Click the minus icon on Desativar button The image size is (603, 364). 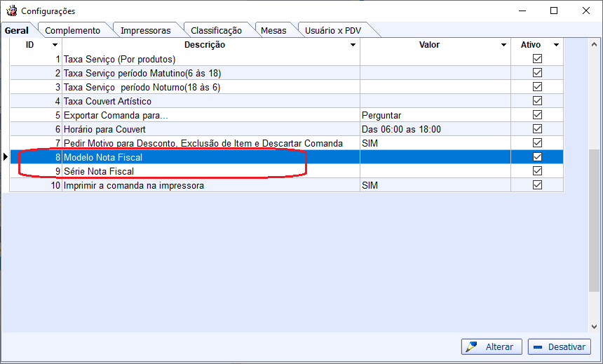tap(538, 347)
